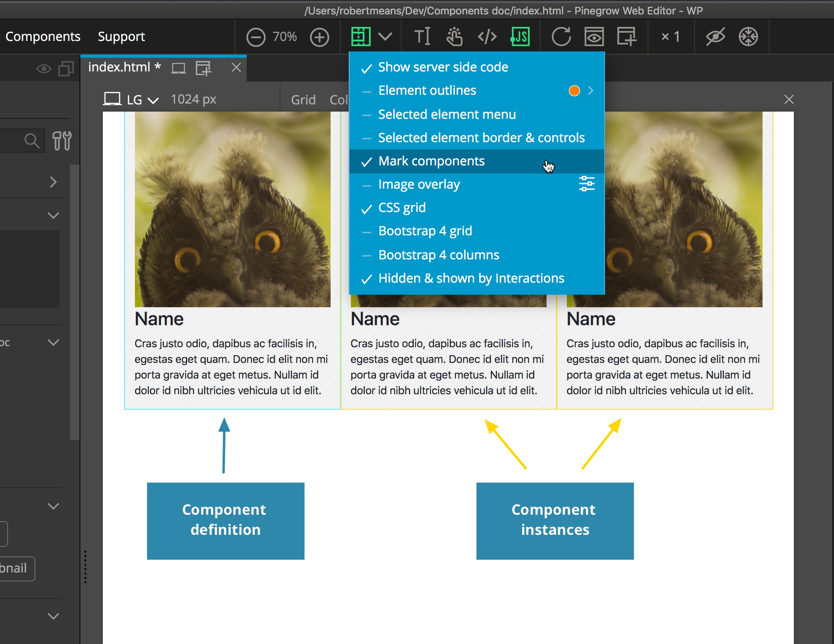Activate the text editing TI tool

(422, 37)
